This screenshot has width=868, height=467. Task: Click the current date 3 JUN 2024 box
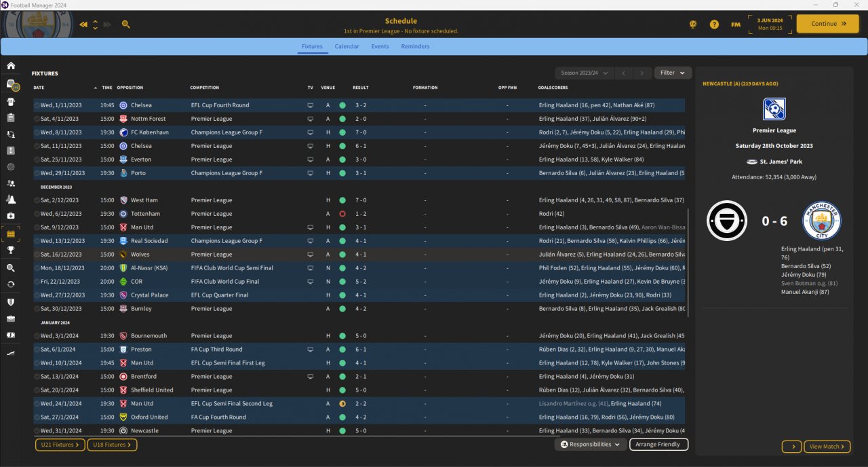[770, 24]
